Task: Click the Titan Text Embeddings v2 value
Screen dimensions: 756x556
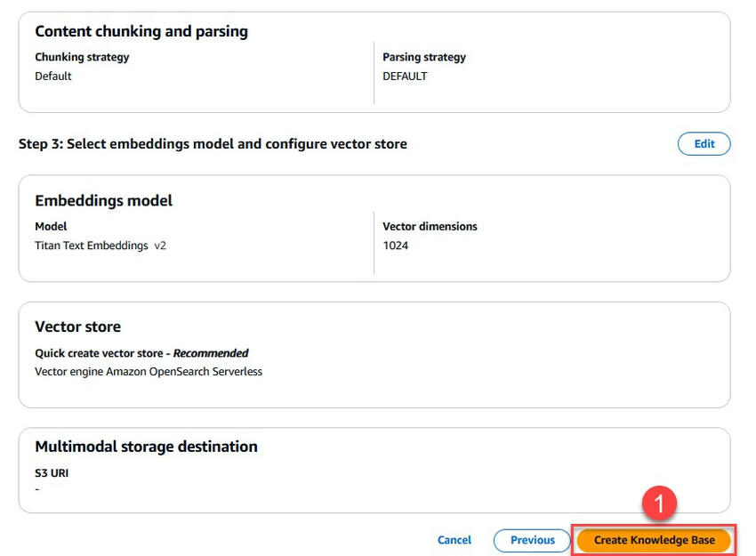Action: coord(100,246)
